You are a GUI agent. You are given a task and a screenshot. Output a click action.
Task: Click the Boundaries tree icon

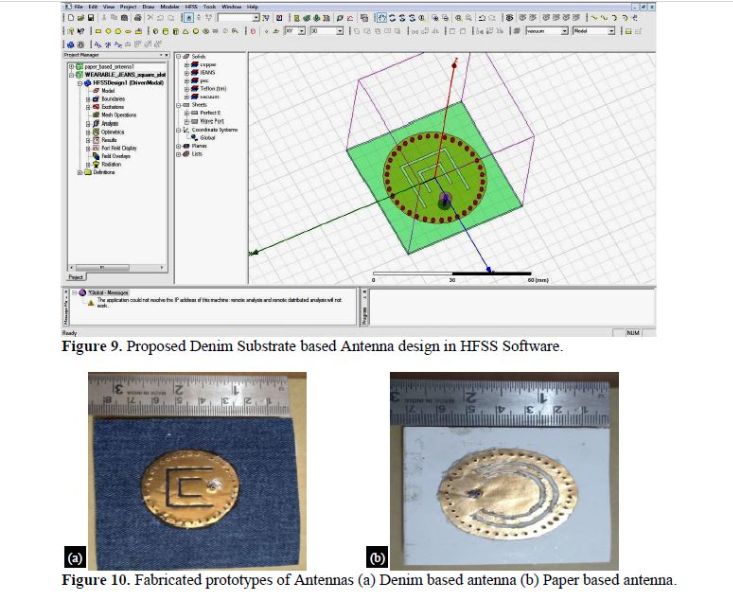tap(96, 99)
